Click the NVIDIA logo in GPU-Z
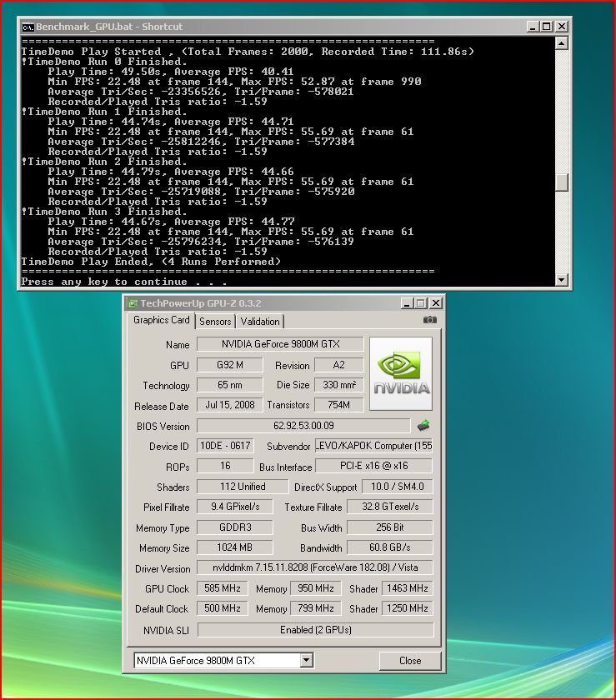 401,373
